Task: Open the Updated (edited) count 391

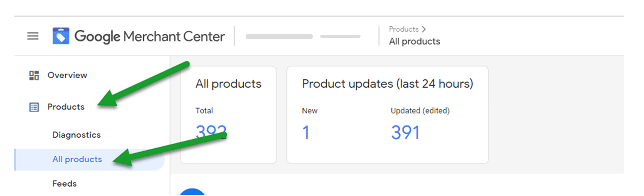Action: [x=405, y=132]
